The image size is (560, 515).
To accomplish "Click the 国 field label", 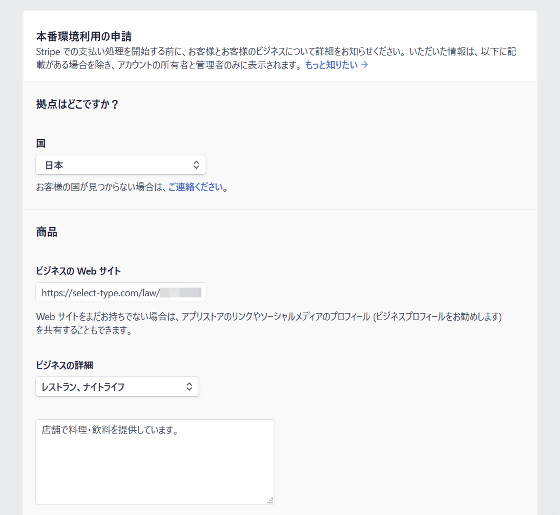I will coord(41,144).
